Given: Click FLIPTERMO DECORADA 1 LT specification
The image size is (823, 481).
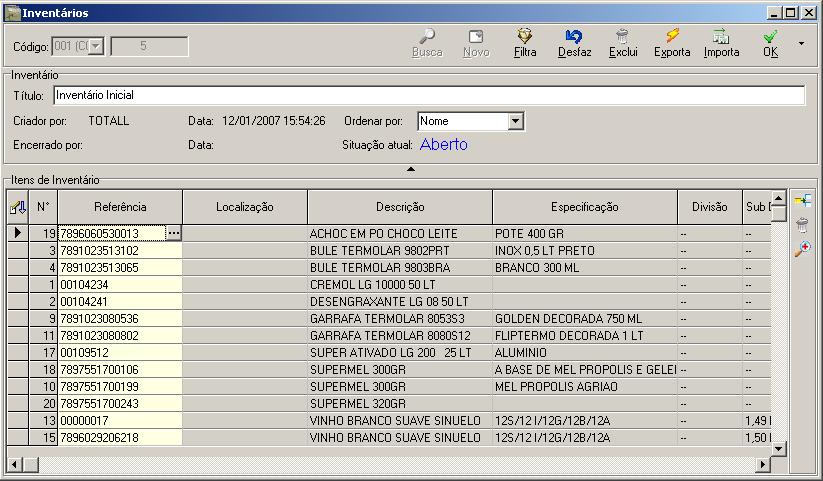Looking at the screenshot, I should pos(585,336).
